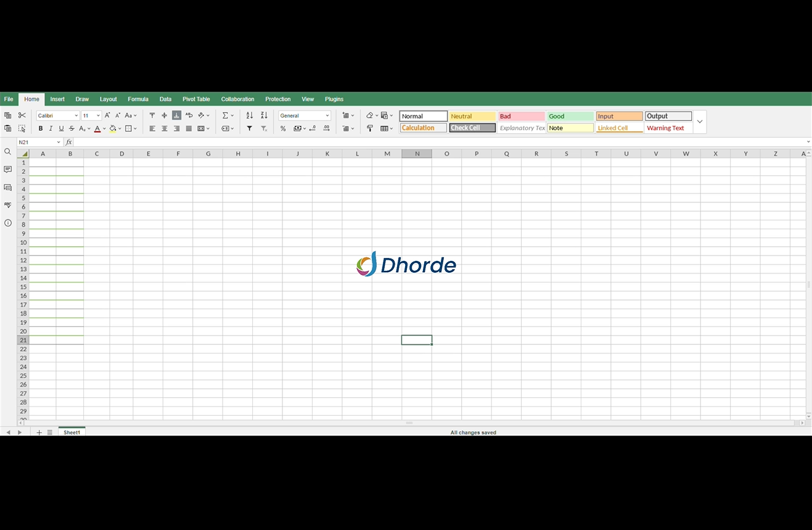Apply the Warning Text cell style
812x530 pixels.
click(x=668, y=128)
